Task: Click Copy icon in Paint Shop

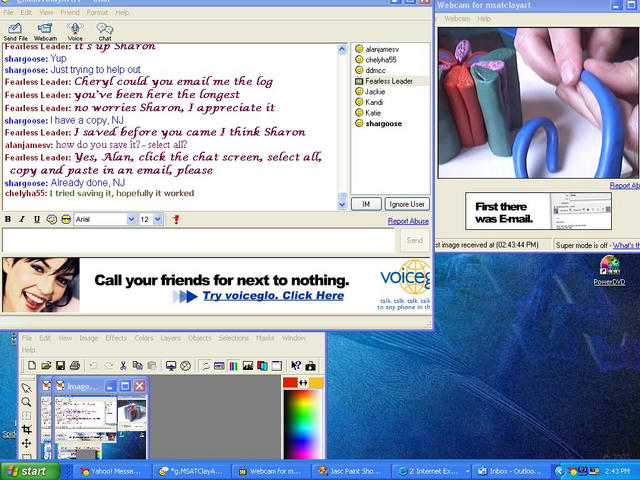Action: point(138,365)
